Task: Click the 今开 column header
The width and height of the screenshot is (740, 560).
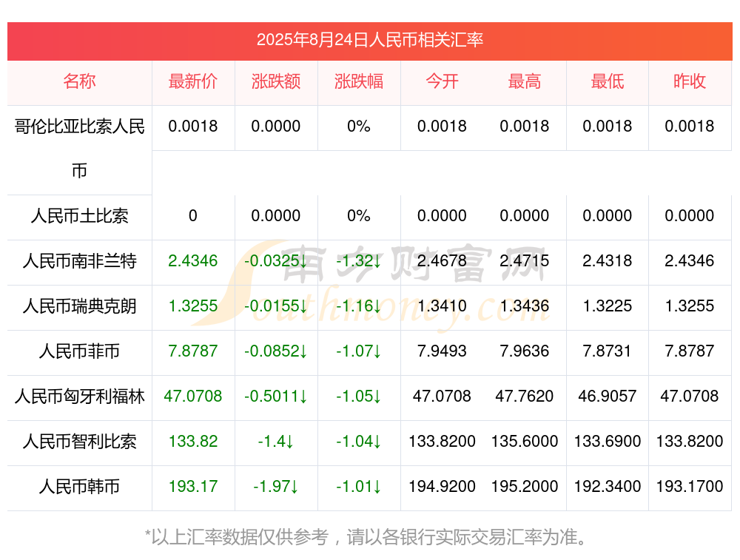Action: click(x=442, y=81)
